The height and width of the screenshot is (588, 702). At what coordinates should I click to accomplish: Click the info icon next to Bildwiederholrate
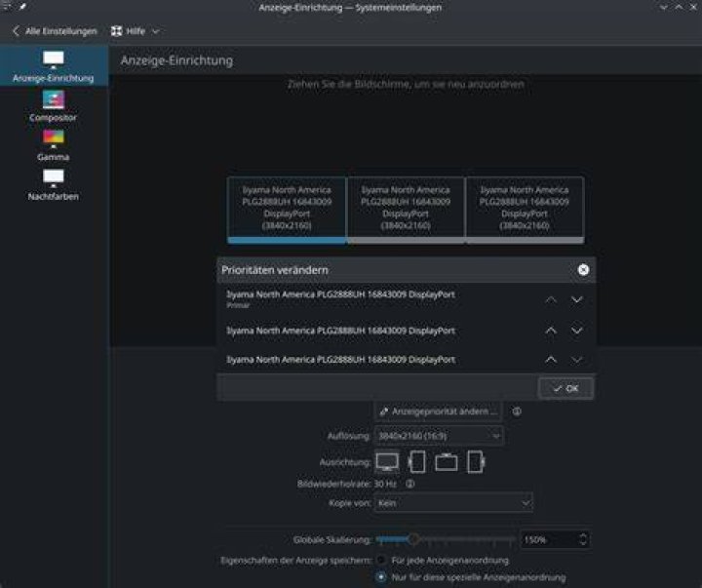pyautogui.click(x=410, y=484)
